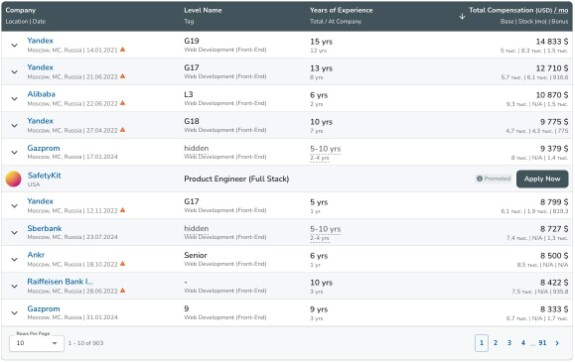Click the Promoted info icon
This screenshot has width=575, height=362.
click(479, 179)
